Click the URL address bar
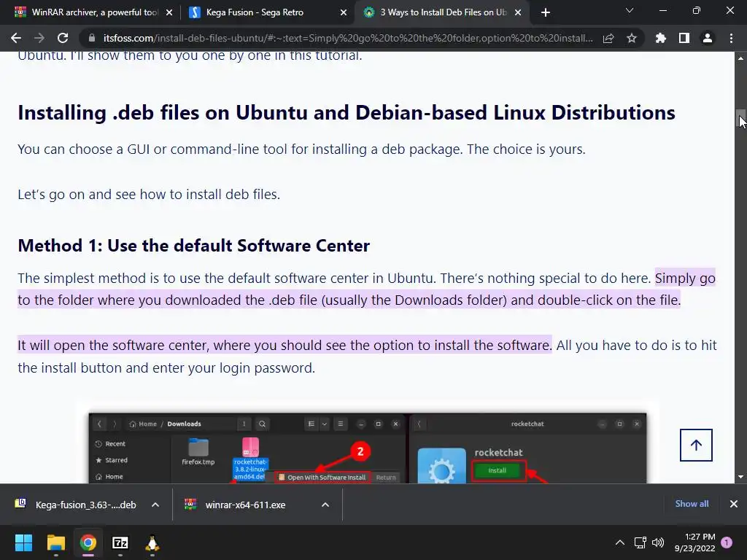Image resolution: width=747 pixels, height=560 pixels. tap(348, 38)
